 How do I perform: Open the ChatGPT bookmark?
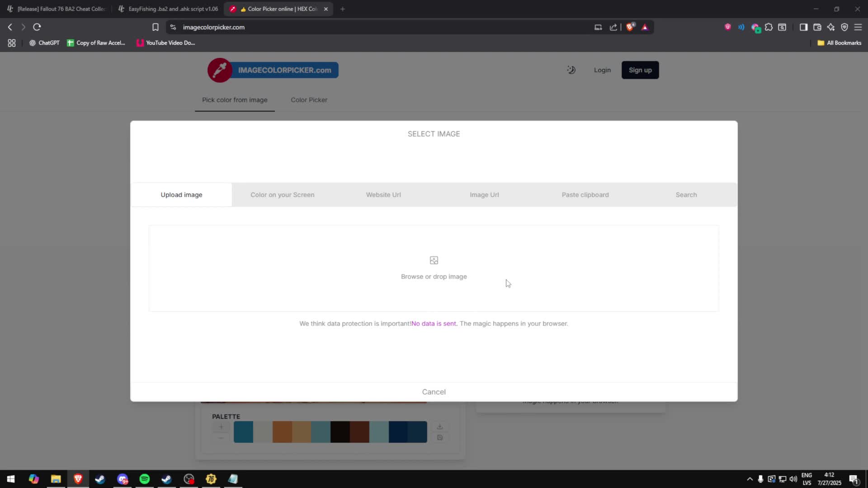coord(44,43)
